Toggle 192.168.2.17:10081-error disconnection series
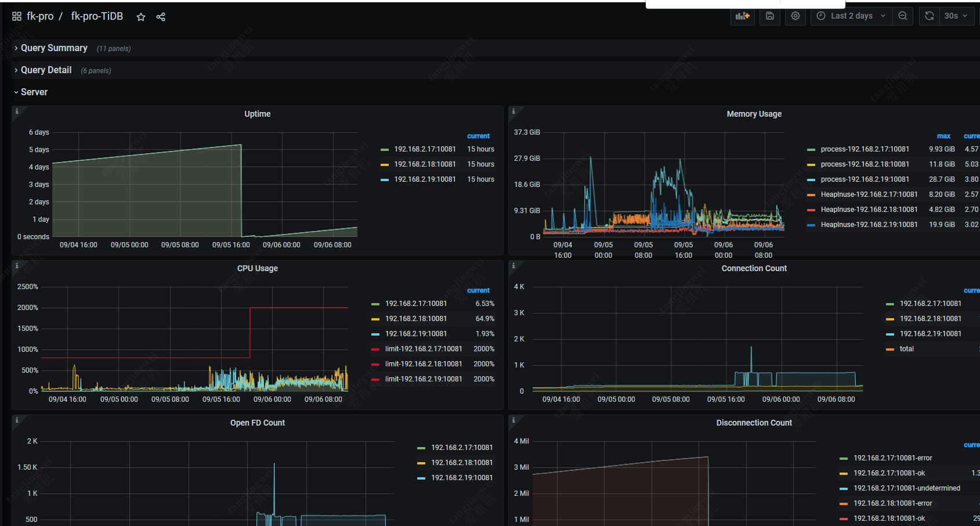980x526 pixels. click(x=892, y=458)
